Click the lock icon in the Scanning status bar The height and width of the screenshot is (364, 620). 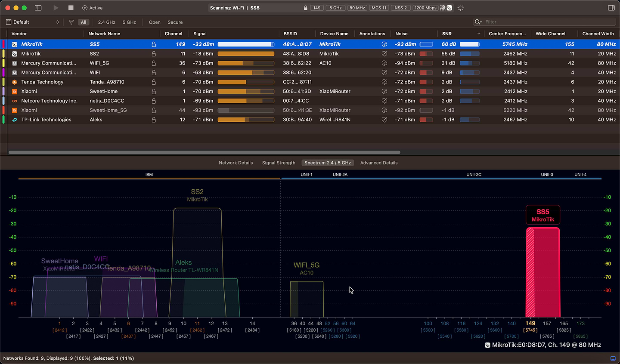point(305,8)
